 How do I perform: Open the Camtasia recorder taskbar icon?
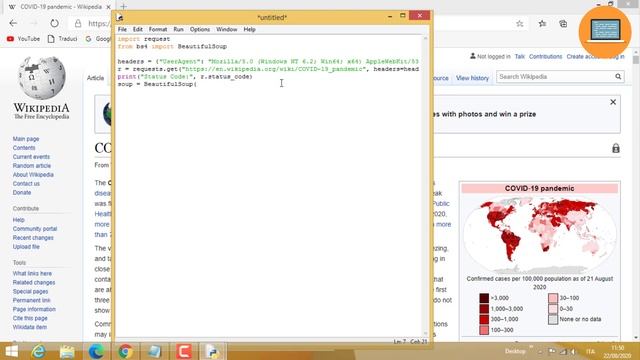tap(184, 351)
